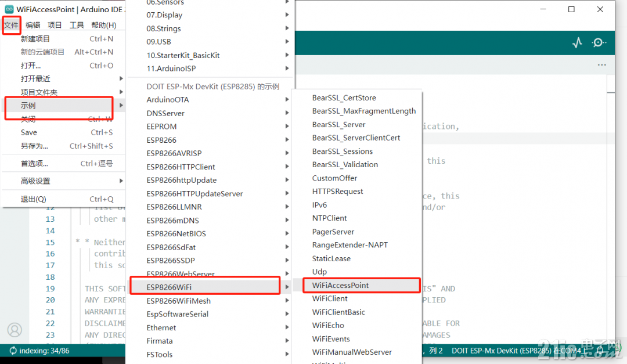Viewport: 627px width, 364px height.
Task: Open the PagerServer example
Action: [x=356, y=232]
